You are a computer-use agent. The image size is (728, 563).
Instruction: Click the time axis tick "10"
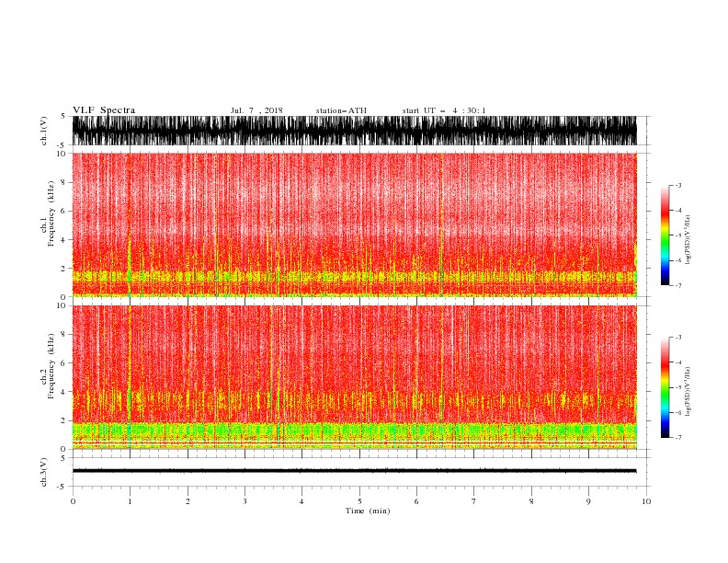point(646,501)
